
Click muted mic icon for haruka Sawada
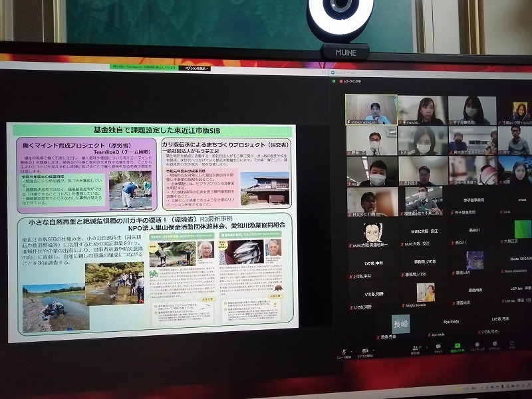tap(402, 305)
